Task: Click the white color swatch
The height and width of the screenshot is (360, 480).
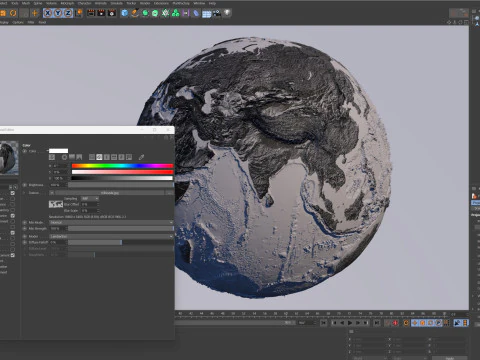Action: pyautogui.click(x=59, y=151)
